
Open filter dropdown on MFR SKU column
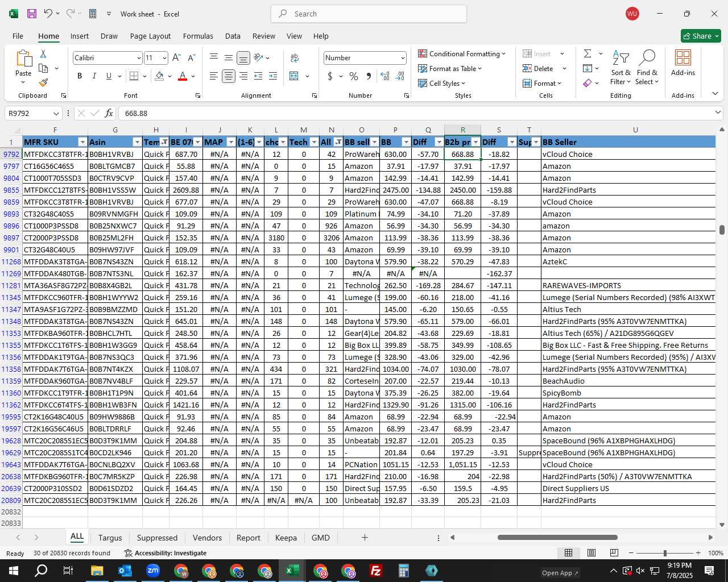pyautogui.click(x=82, y=142)
